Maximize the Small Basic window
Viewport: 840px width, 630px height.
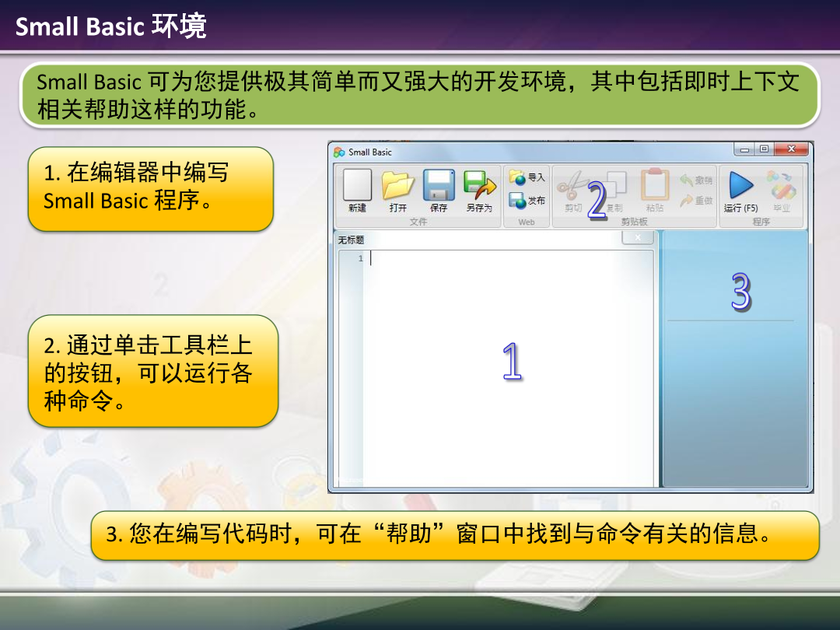(x=765, y=149)
